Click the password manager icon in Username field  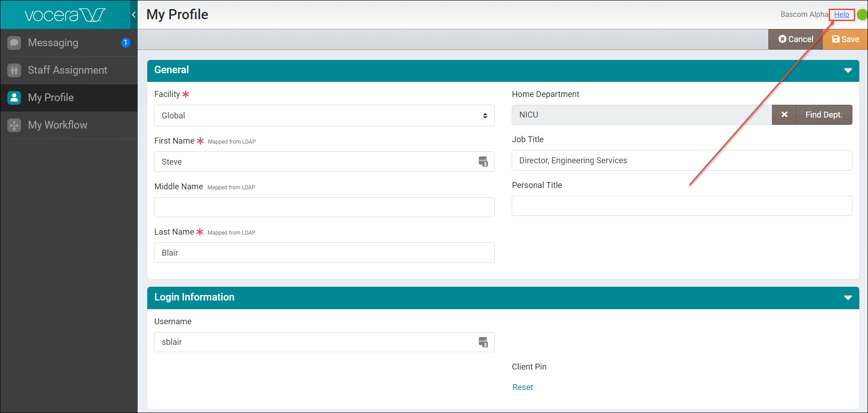pos(483,342)
